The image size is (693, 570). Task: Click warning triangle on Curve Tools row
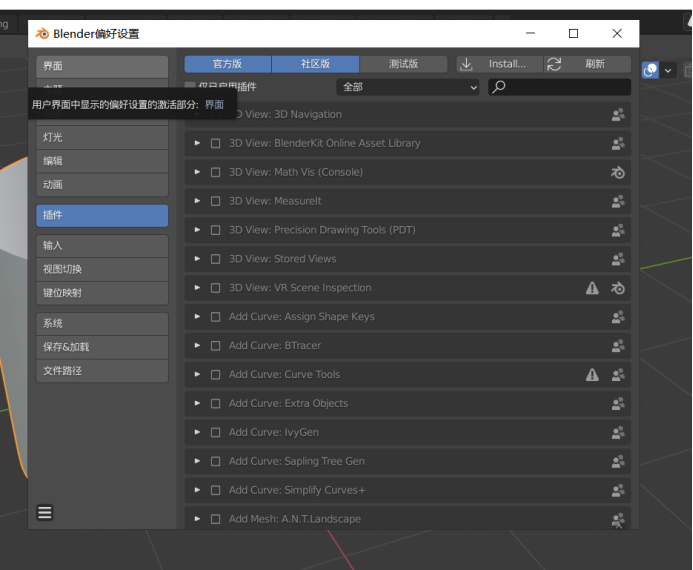pos(592,375)
